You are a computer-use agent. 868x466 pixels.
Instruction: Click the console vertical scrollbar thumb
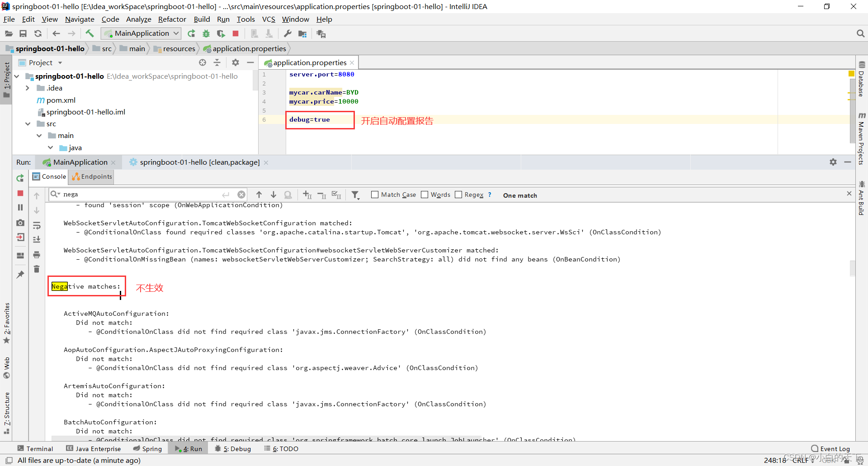click(852, 268)
